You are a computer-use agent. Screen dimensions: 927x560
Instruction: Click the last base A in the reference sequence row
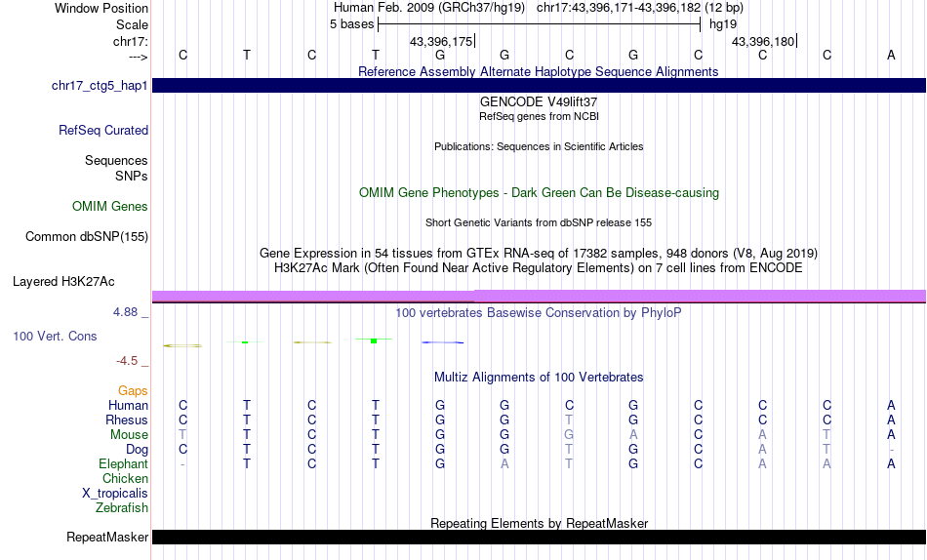[891, 55]
